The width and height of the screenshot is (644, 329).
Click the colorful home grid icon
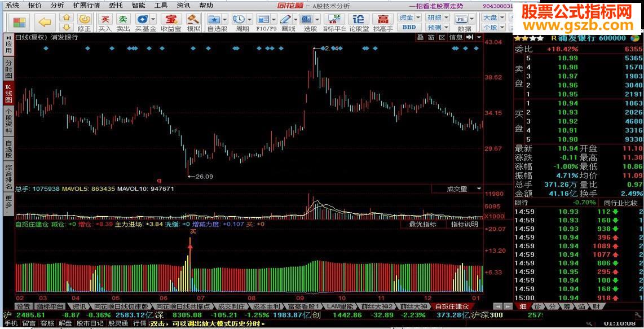[19, 22]
